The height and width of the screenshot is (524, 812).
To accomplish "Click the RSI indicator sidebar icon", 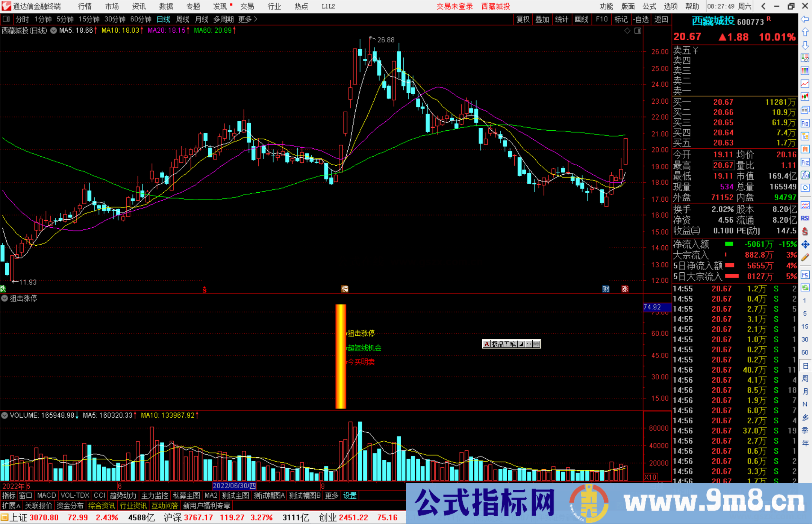I will 805,218.
